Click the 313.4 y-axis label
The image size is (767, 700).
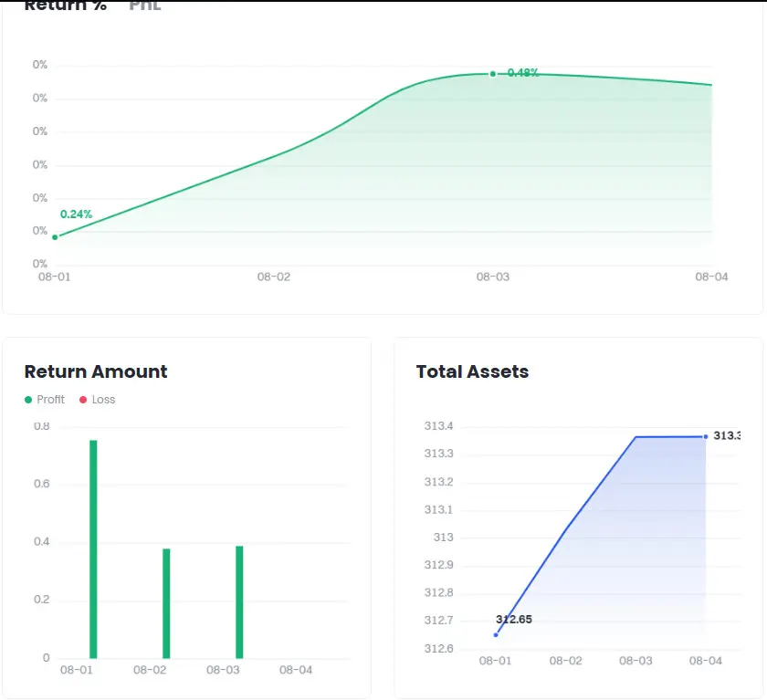coord(439,426)
